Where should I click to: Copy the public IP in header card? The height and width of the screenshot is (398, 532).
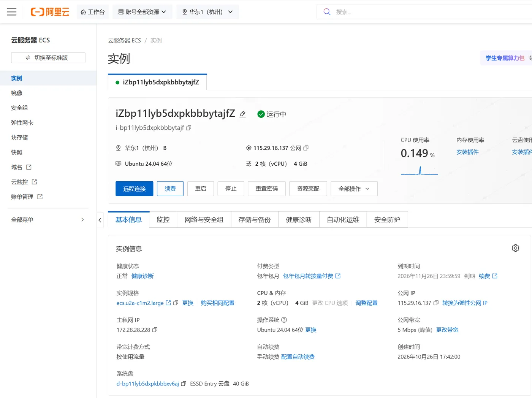(306, 148)
